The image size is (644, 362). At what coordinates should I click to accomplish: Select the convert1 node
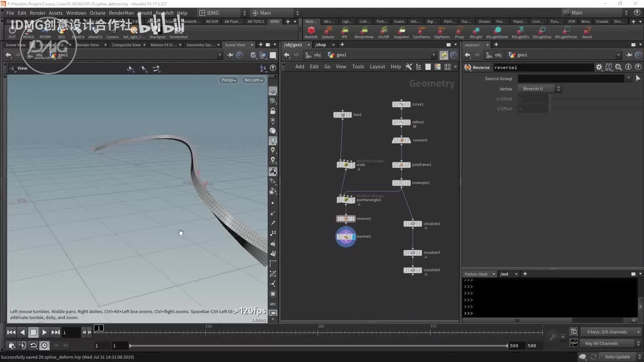pos(401,140)
